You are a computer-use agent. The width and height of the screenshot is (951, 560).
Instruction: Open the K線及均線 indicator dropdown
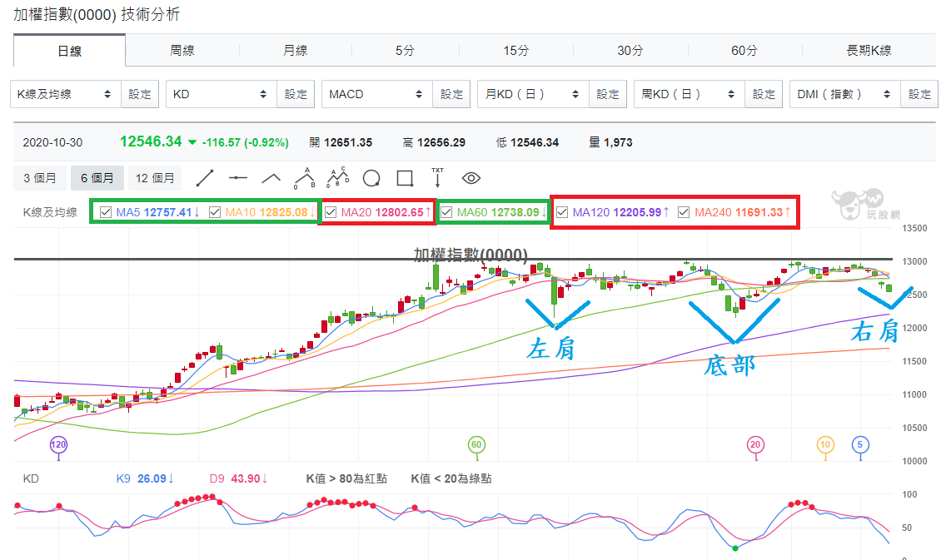coord(66,94)
